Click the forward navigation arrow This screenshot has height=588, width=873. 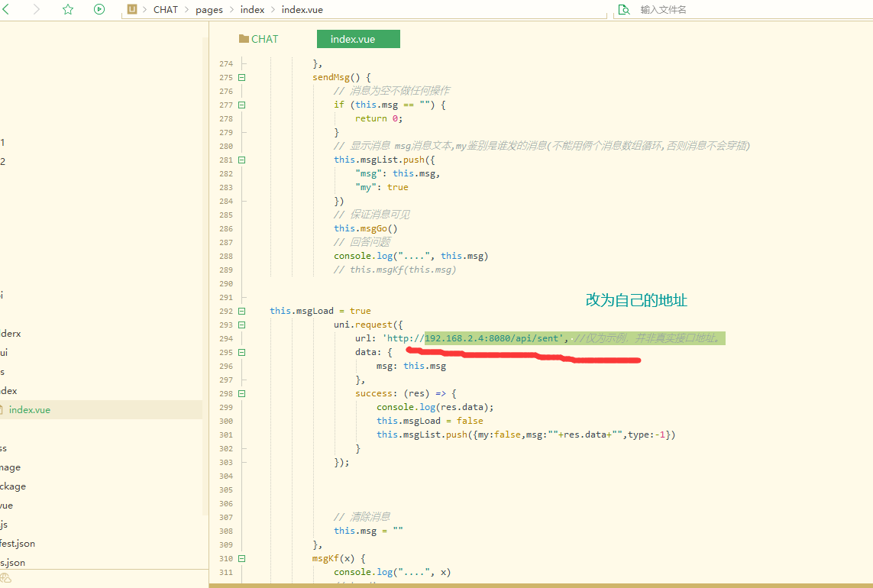(36, 10)
